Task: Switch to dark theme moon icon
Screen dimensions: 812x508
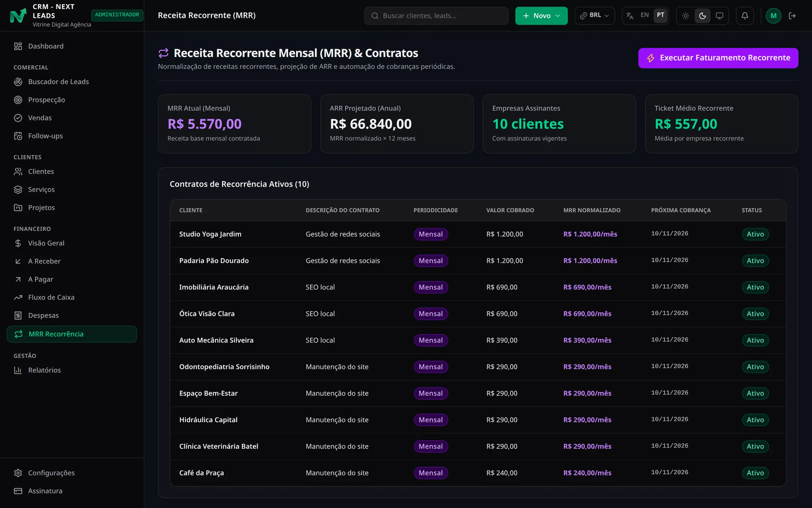Action: [x=702, y=16]
